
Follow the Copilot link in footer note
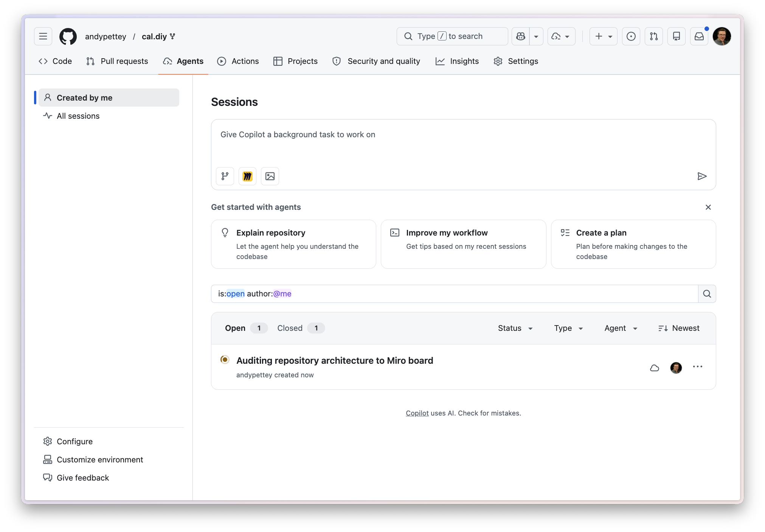pyautogui.click(x=417, y=413)
